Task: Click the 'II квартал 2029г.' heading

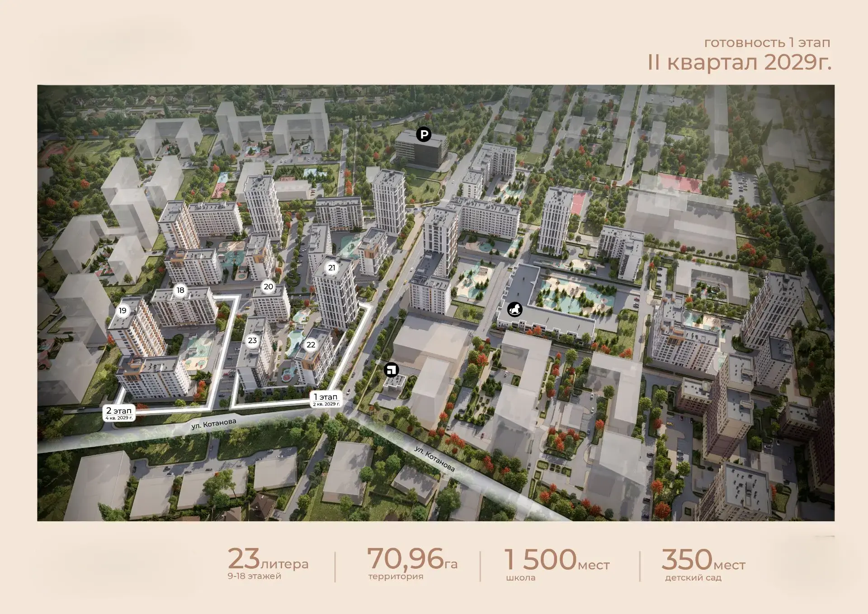Action: 740,62
